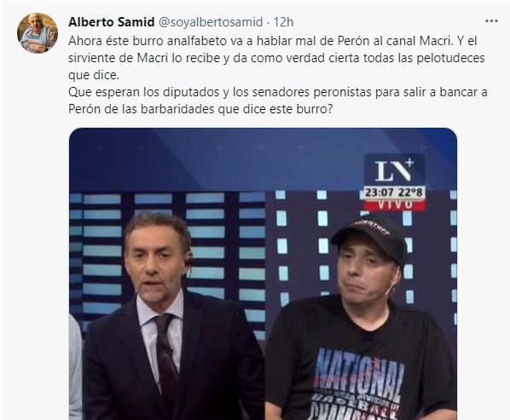
Task: Click the black baseball cap in the image
Action: 371,235
